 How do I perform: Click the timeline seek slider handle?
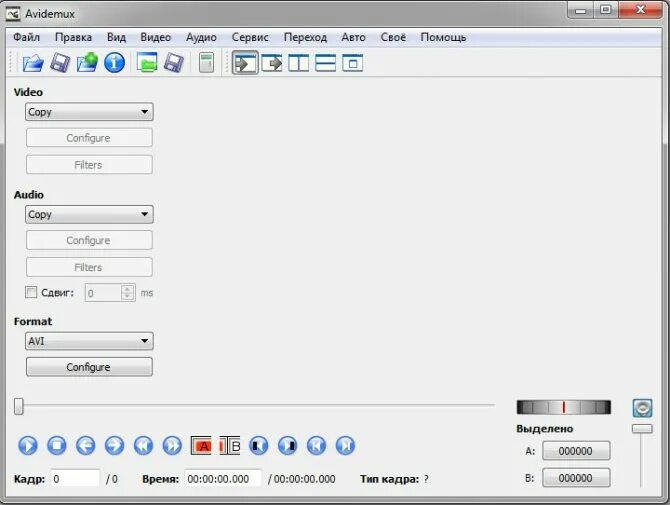(18, 406)
